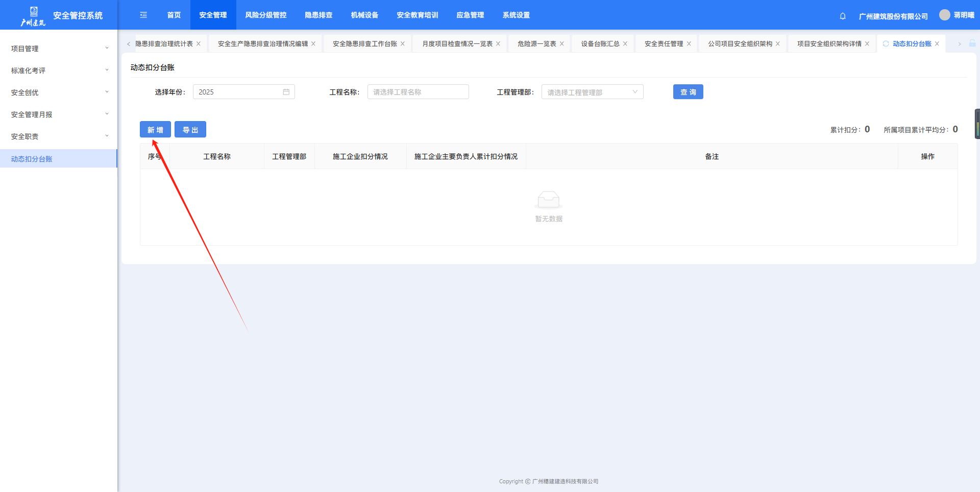The width and height of the screenshot is (980, 492).
Task: Click the user avatar for 蒋明曦
Action: [x=945, y=15]
